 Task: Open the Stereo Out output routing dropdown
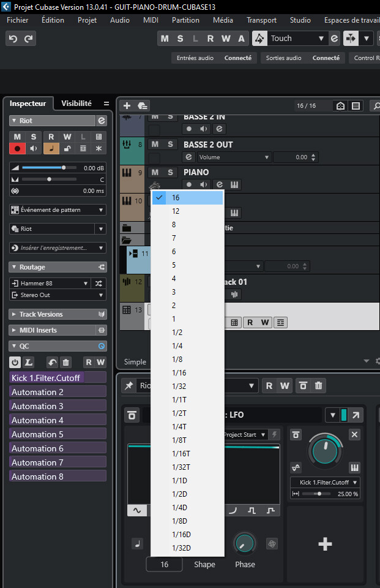click(58, 295)
